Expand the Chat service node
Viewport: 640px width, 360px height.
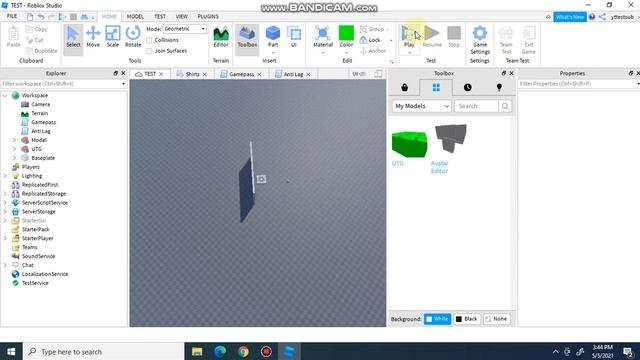point(5,265)
